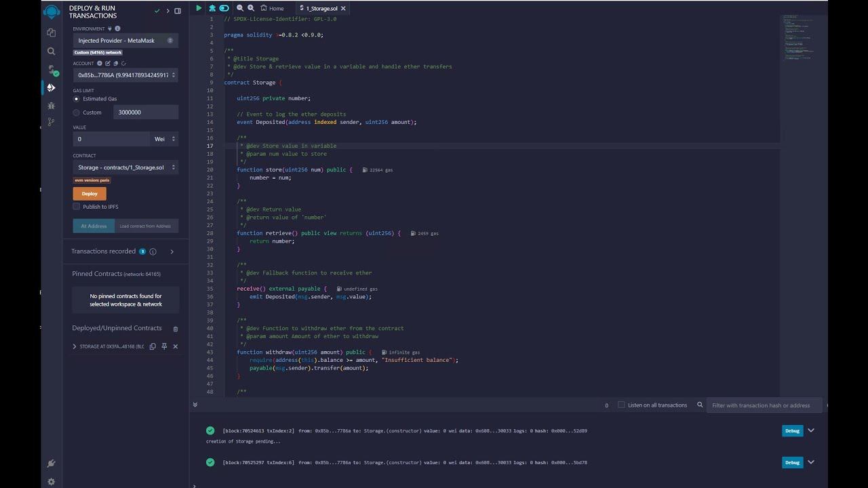Click the custom gas limit 3000000 field
The width and height of the screenshot is (868, 488).
146,113
